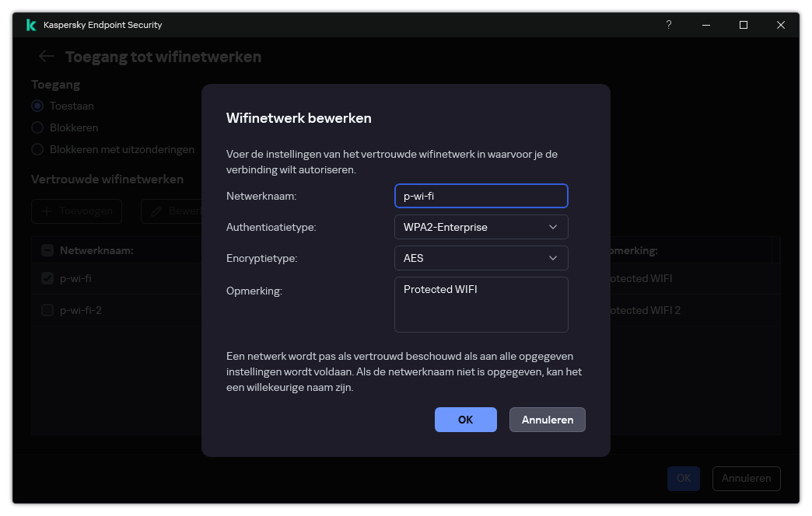Select the p-wi-fi-2 network row
This screenshot has height=516, width=812.
point(117,309)
